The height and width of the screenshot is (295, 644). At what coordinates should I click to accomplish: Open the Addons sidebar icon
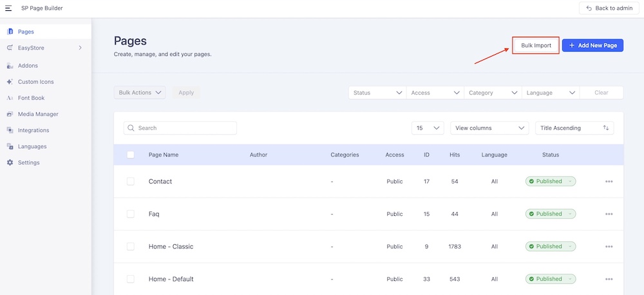10,66
